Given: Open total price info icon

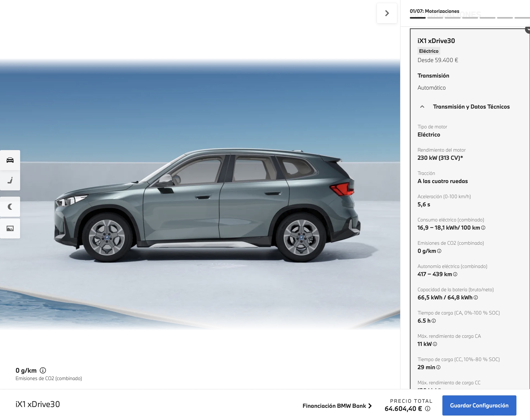Looking at the screenshot, I should (428, 409).
